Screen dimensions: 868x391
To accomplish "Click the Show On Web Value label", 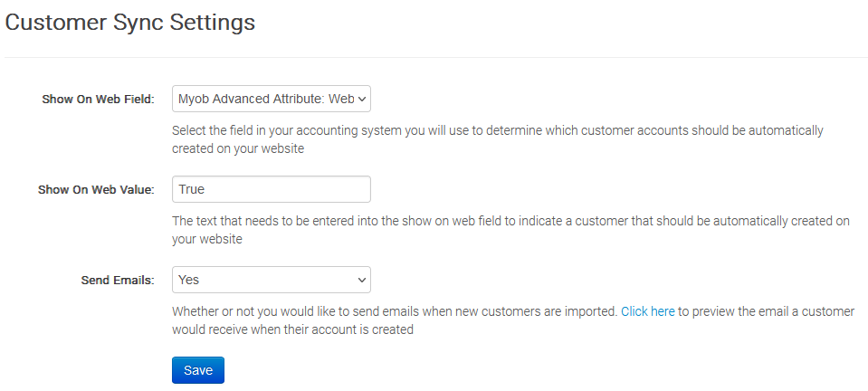I will click(96, 190).
